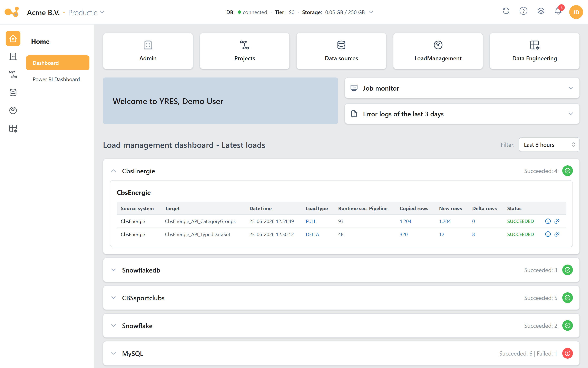This screenshot has width=588, height=368.
Task: Open the Admin building icon in the sidebar
Action: click(13, 56)
